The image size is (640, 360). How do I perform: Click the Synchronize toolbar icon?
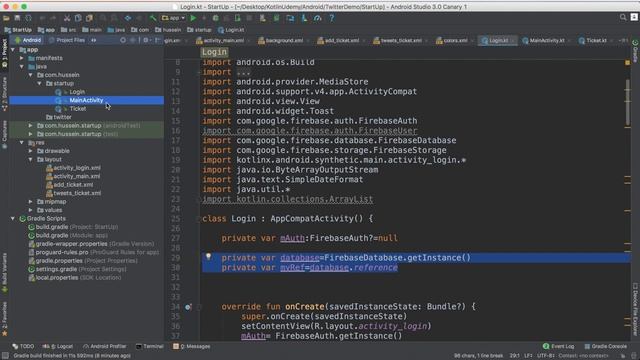tap(29, 18)
